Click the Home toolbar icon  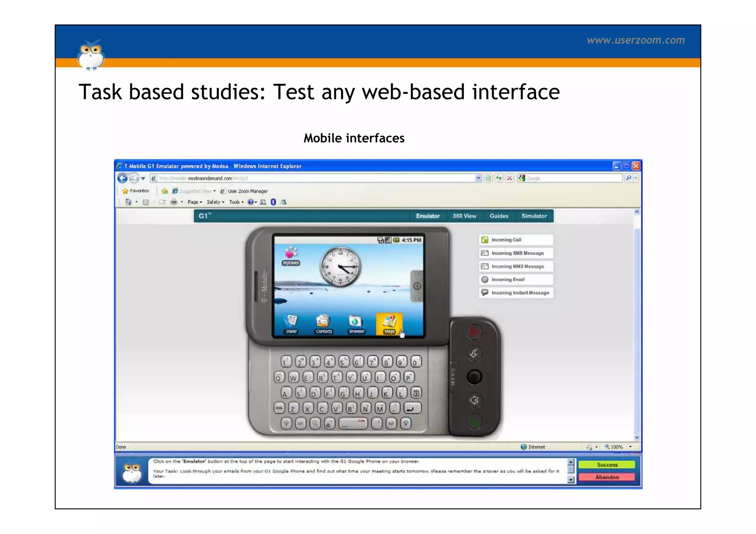(x=128, y=202)
